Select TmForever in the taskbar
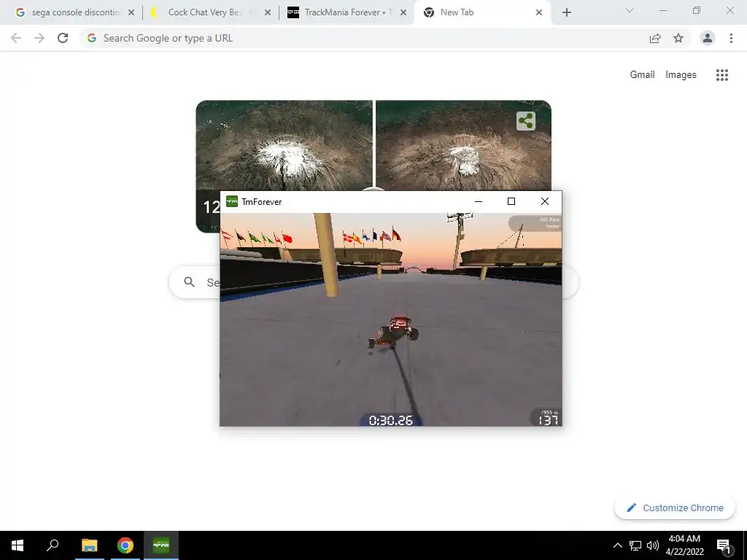 click(161, 545)
